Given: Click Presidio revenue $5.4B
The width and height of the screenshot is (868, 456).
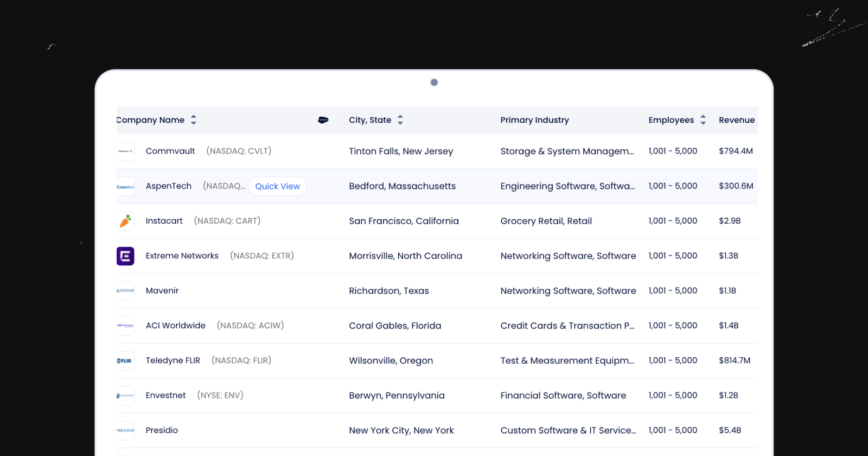Looking at the screenshot, I should click(730, 430).
